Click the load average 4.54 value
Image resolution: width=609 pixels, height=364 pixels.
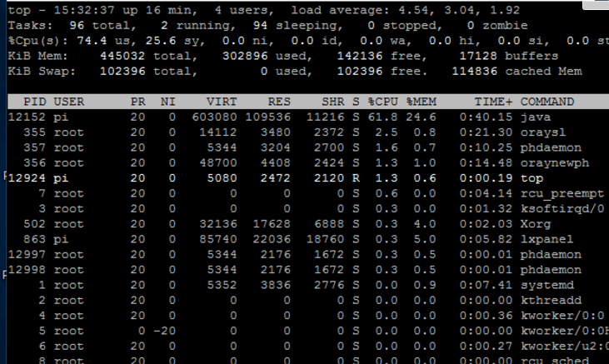point(413,10)
